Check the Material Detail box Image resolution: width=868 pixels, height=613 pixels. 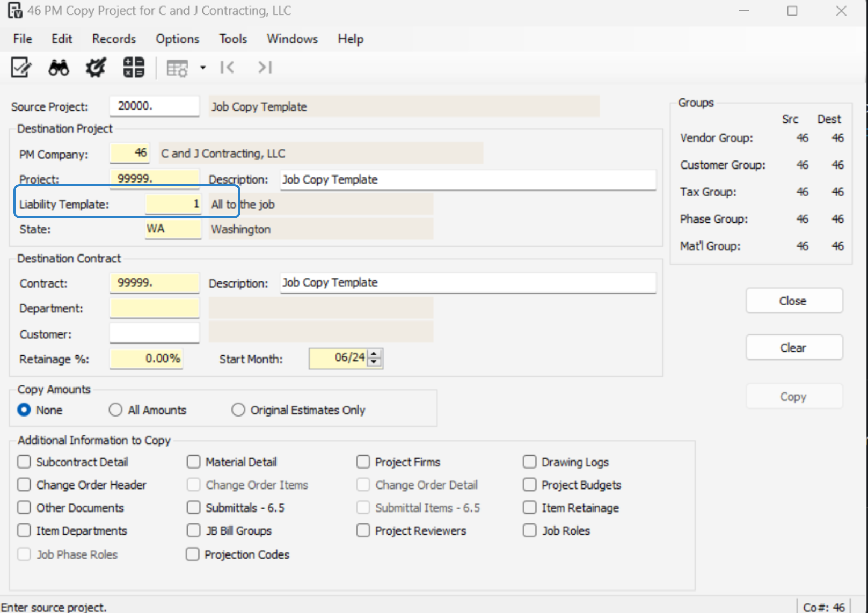tap(194, 462)
